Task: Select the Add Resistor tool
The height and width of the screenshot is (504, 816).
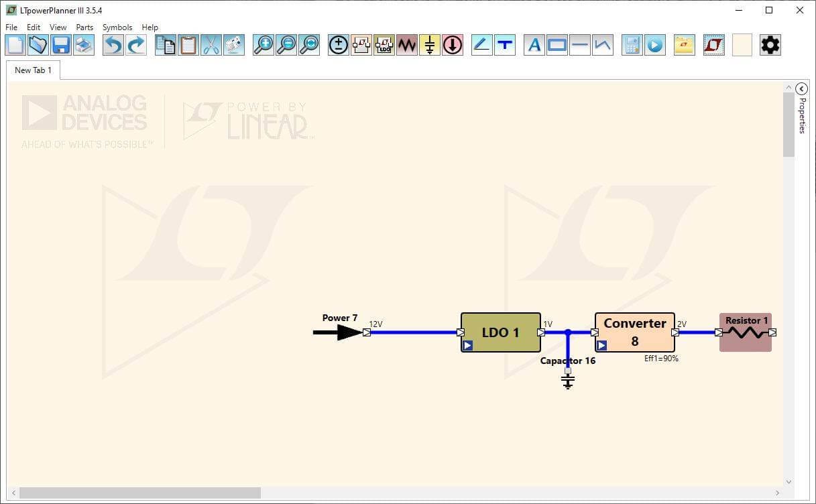Action: click(x=406, y=45)
